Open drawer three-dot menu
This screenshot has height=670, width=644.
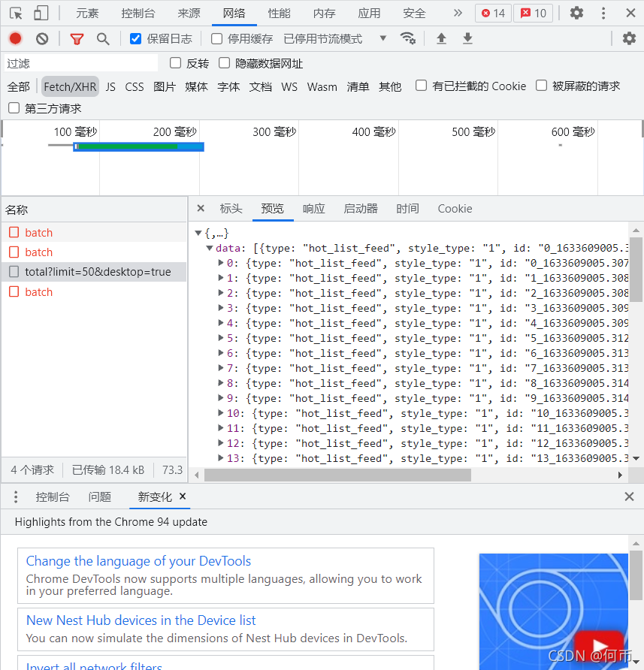pyautogui.click(x=16, y=496)
